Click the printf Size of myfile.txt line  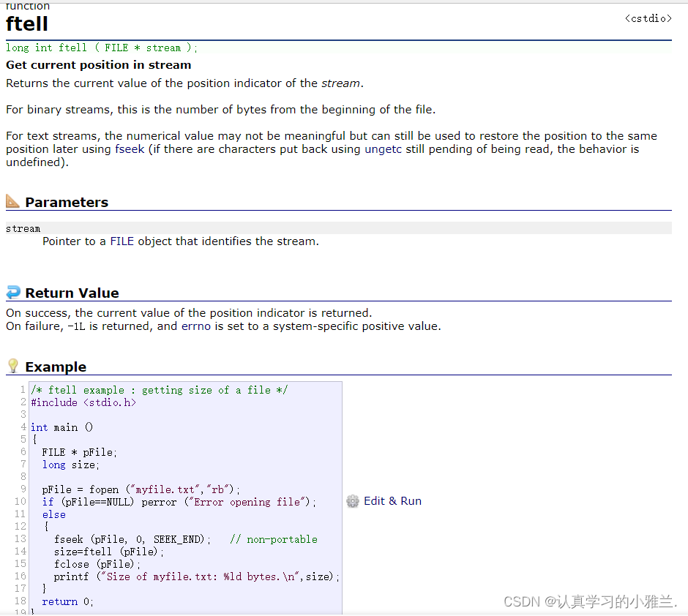[196, 576]
